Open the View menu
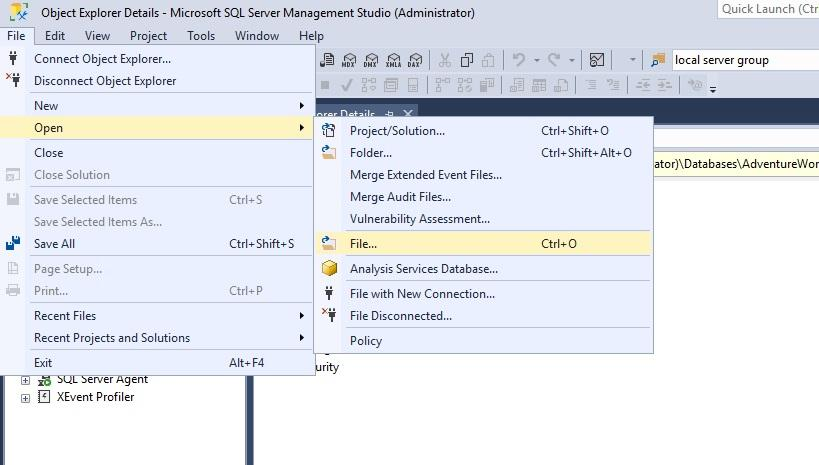This screenshot has height=465, width=819. click(x=97, y=36)
